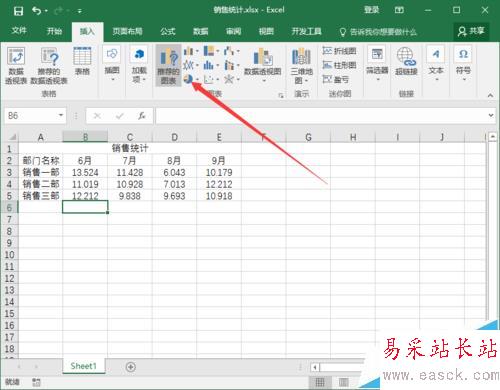Viewport: 500px width, 390px height.
Task: Expand the PivotChart dropdown arrow
Action: click(x=263, y=81)
